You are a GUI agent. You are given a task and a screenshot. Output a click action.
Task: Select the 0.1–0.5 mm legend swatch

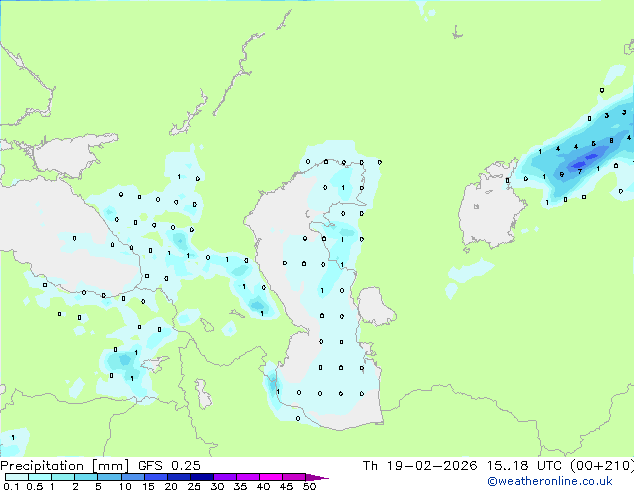click(17, 477)
